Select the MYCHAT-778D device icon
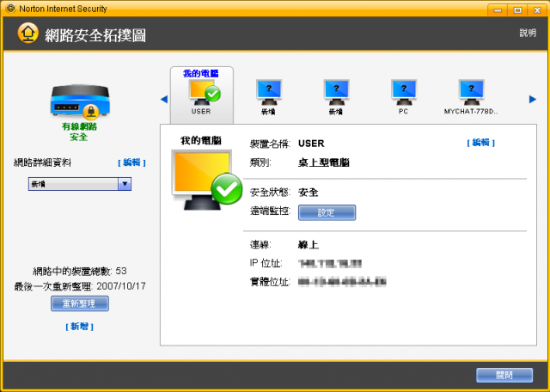 471,93
